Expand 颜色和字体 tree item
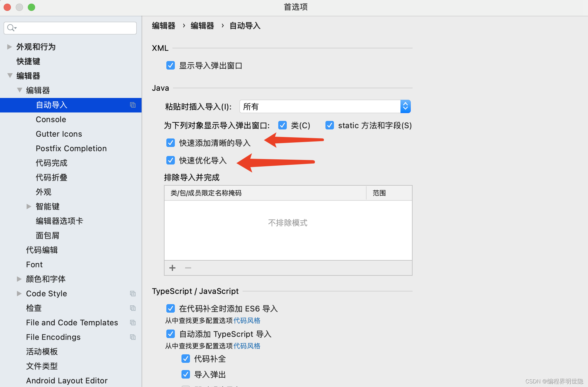The image size is (588, 387). coord(18,278)
